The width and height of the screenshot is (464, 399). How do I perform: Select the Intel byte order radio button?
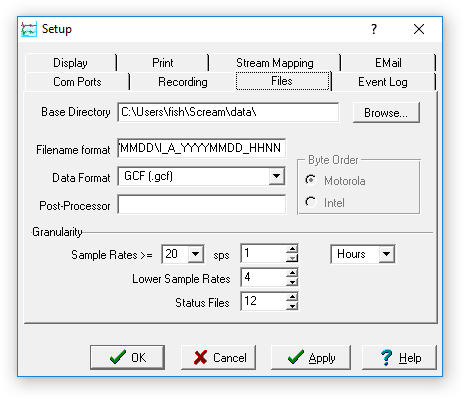311,202
